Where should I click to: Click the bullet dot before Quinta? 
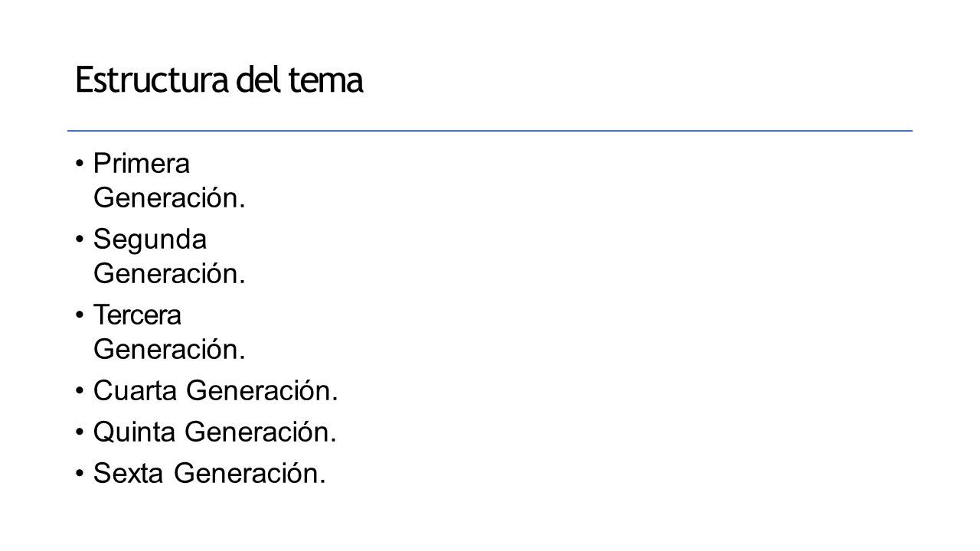80,435
